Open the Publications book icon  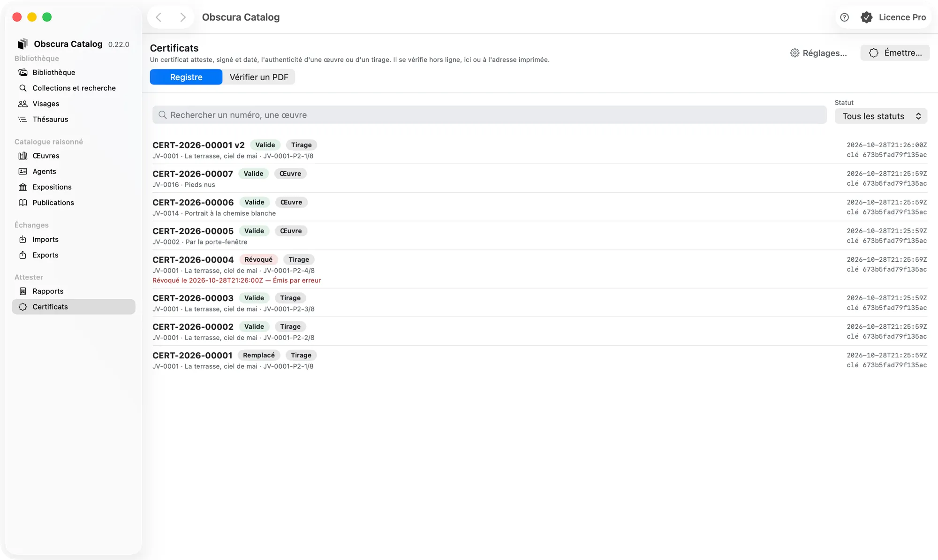pyautogui.click(x=23, y=203)
